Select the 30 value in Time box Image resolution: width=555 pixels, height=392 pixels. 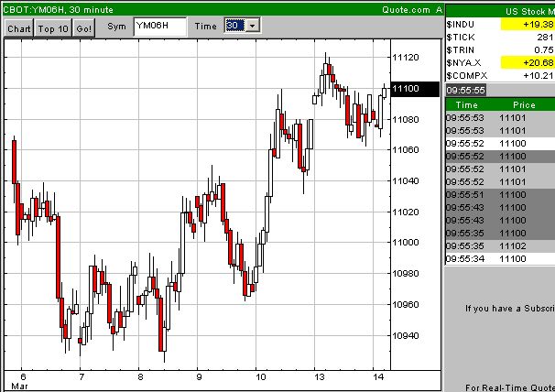click(x=234, y=26)
